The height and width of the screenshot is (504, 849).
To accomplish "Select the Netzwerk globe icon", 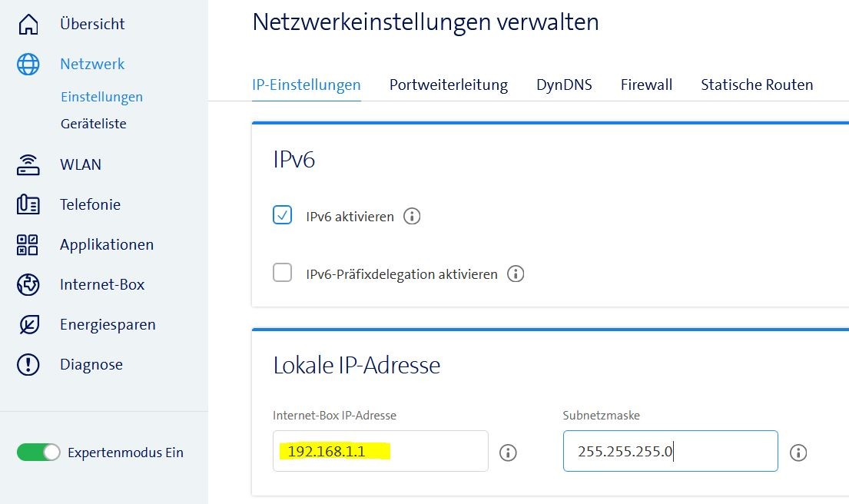I will pos(28,64).
